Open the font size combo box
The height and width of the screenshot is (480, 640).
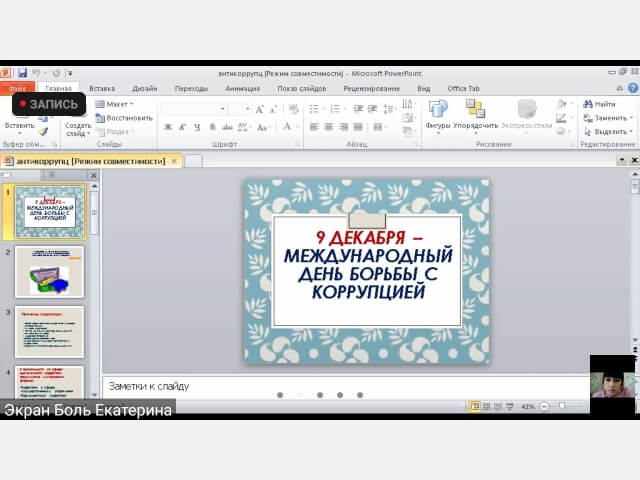(x=240, y=109)
